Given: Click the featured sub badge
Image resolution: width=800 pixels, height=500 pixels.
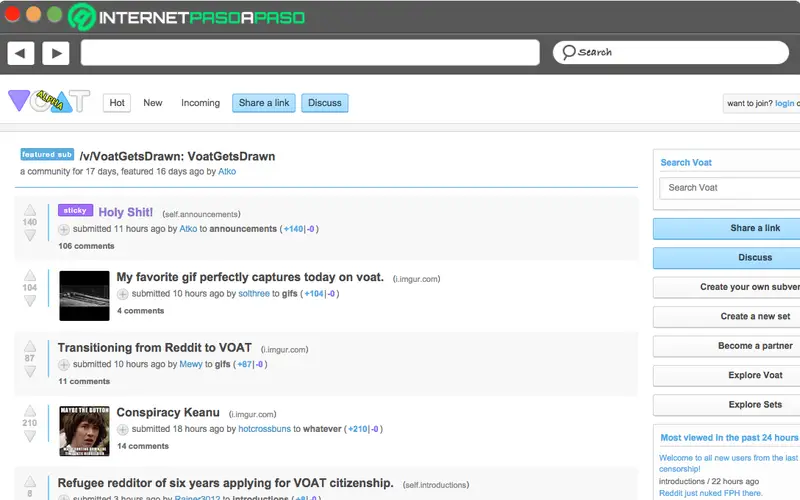Looking at the screenshot, I should point(47,154).
